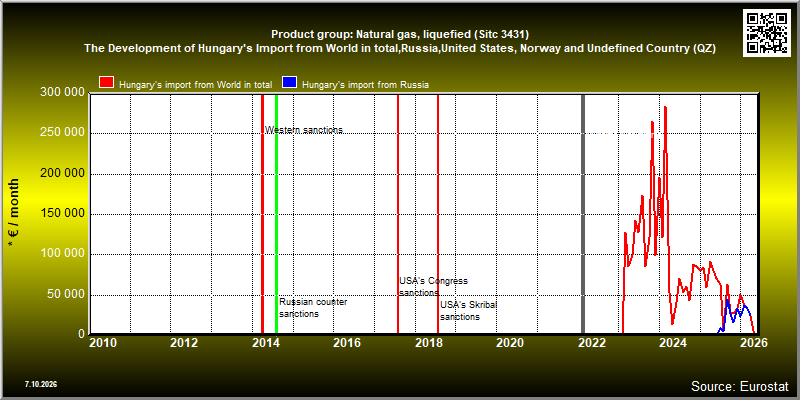Screen dimensions: 800x400
Task: Click the y-axis value "300 000"
Action: click(x=62, y=93)
